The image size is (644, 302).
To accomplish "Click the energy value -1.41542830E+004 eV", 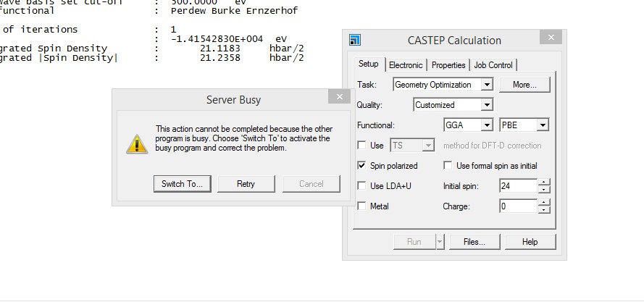I will coord(229,39).
